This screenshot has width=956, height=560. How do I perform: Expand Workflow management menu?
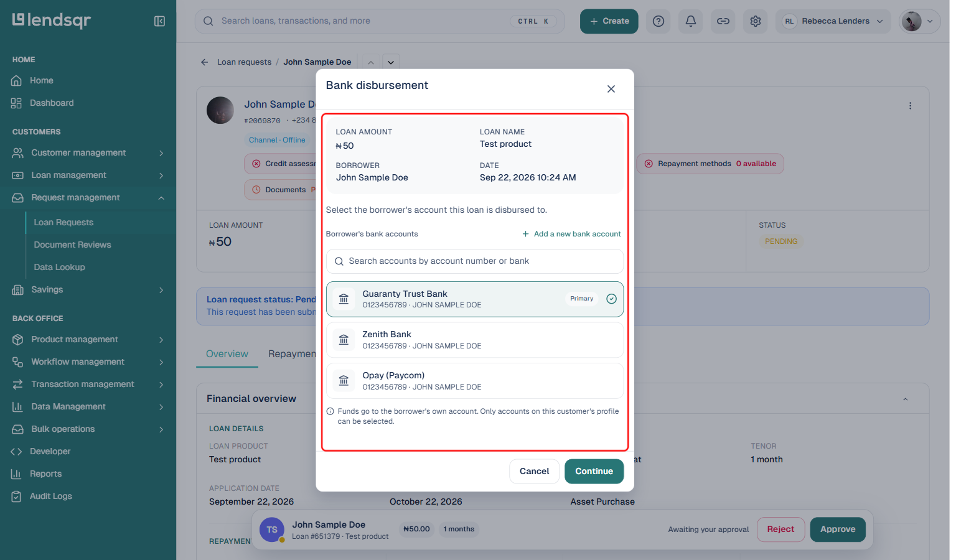[88, 362]
